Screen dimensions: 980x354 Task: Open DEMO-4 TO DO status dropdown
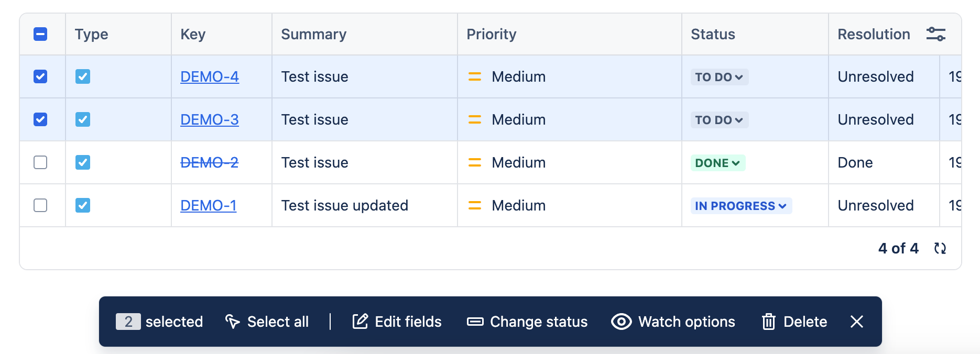pyautogui.click(x=719, y=77)
